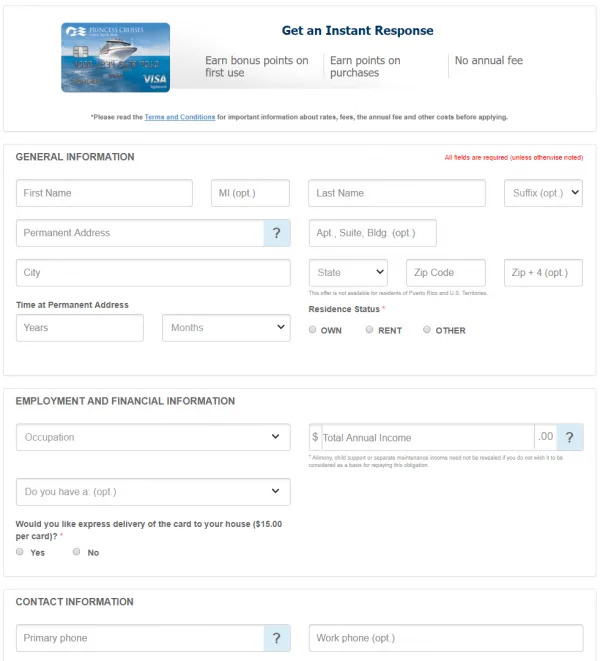600x661 pixels.
Task: Click the Princess Cruises Visa card image
Action: pyautogui.click(x=115, y=57)
